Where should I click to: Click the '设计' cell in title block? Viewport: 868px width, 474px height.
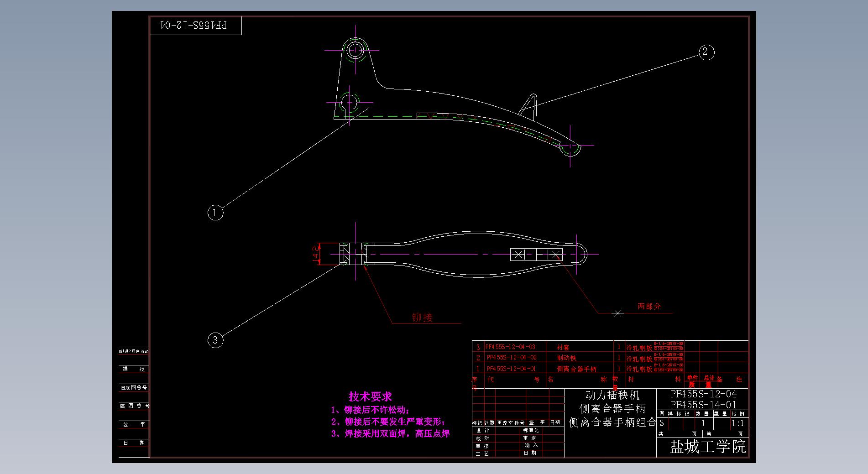click(x=482, y=430)
